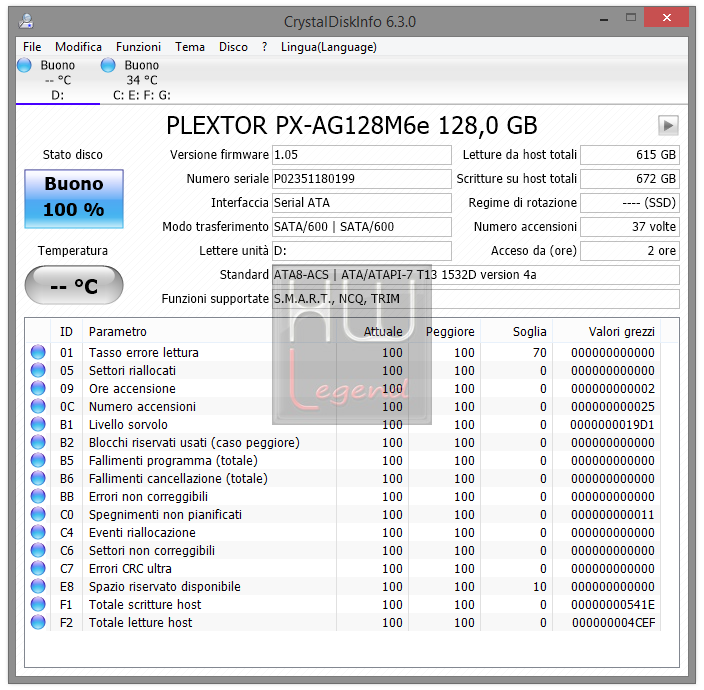
Task: Click the -- °C temperature button
Action: point(74,285)
